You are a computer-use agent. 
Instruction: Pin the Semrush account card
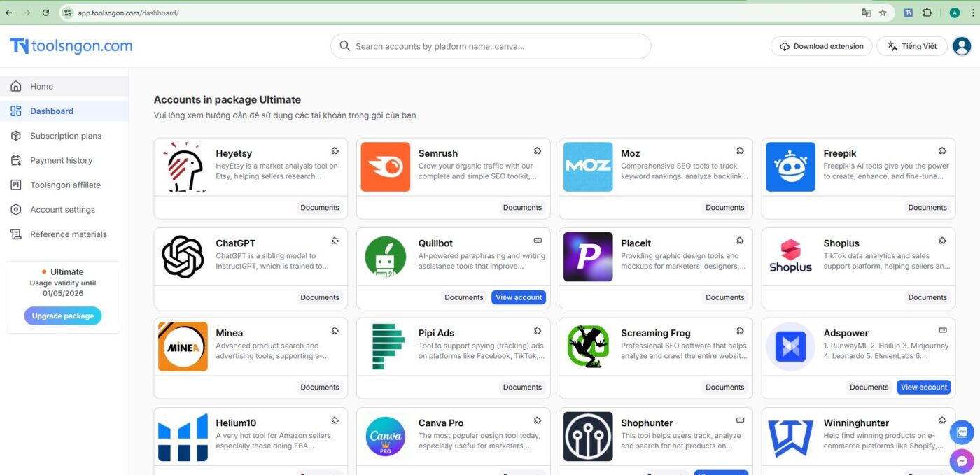(538, 150)
